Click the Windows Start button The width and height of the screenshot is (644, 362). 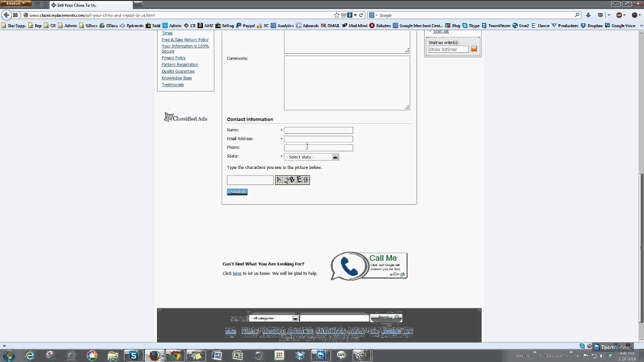9,355
